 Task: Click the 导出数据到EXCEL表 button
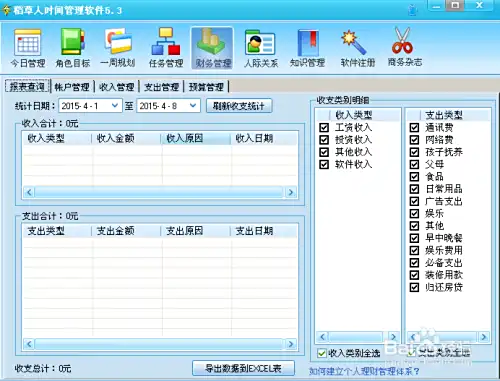[x=243, y=368]
